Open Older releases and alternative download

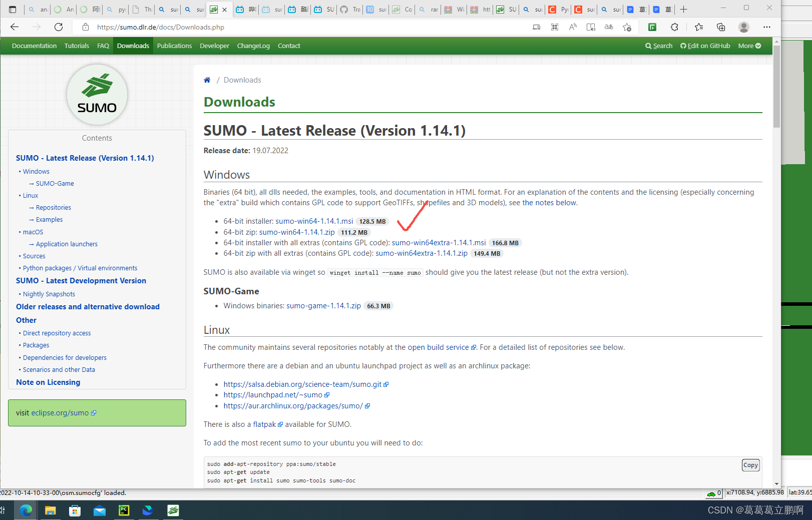tap(88, 307)
